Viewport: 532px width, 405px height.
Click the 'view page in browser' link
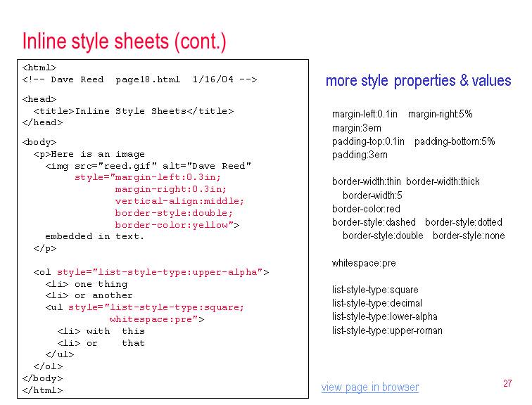(x=369, y=387)
